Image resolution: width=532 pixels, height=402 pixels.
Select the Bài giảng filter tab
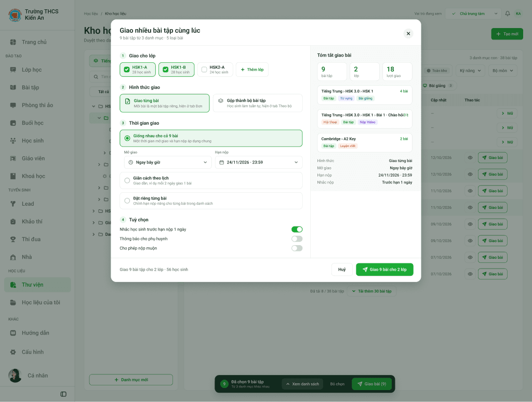click(438, 86)
